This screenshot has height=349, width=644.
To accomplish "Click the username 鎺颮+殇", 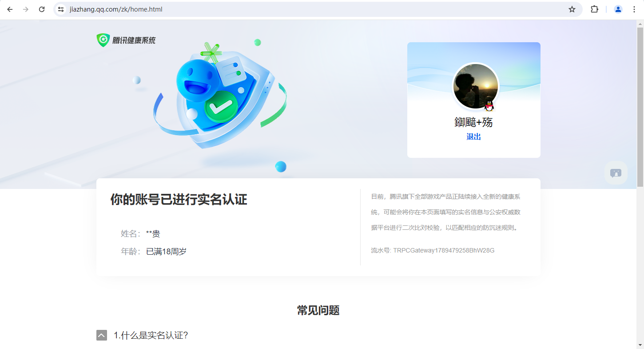I will (474, 122).
